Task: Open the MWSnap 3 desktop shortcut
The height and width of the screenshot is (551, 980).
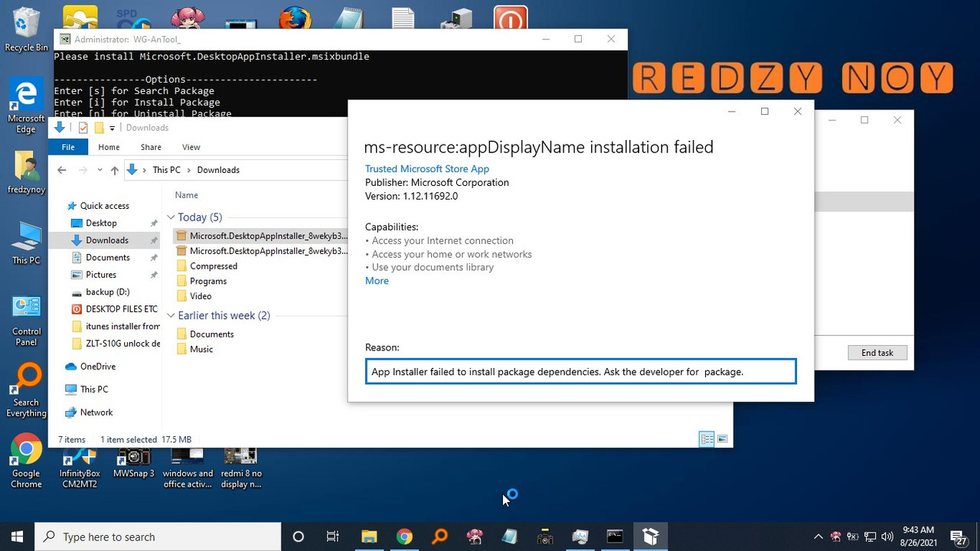Action: [133, 463]
